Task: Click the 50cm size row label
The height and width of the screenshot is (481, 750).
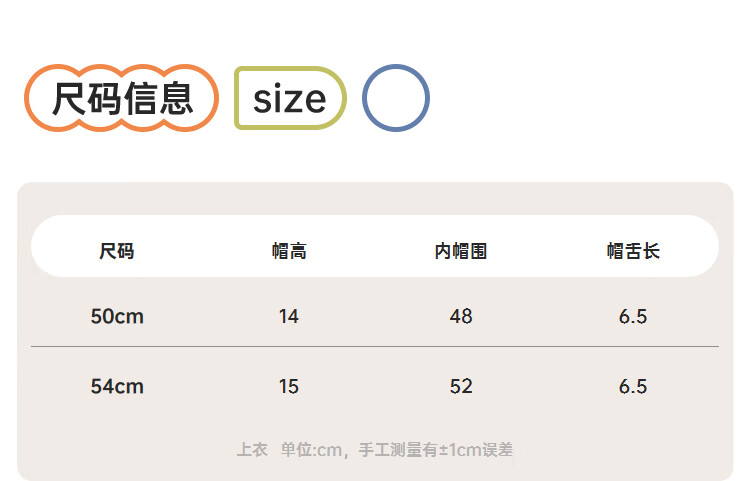Action: coord(117,317)
